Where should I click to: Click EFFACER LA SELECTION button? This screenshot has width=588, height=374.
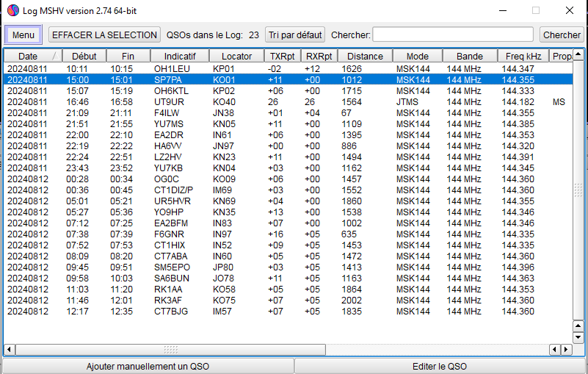tap(104, 35)
